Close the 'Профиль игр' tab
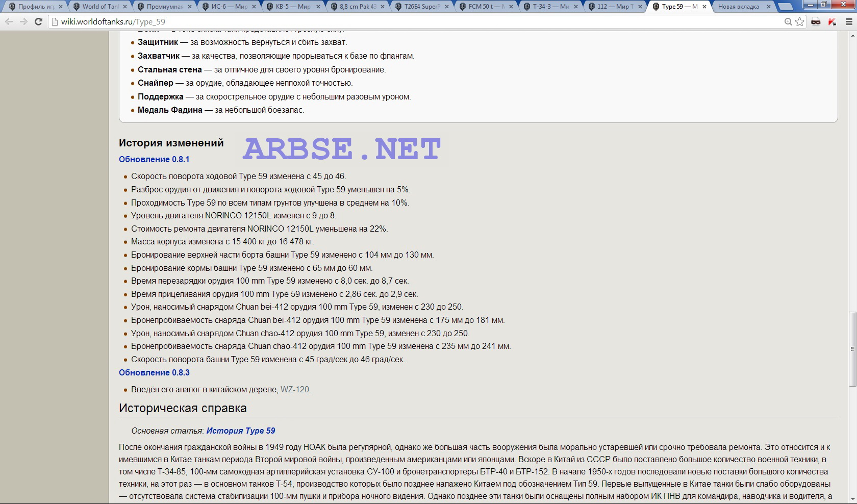 tap(60, 7)
